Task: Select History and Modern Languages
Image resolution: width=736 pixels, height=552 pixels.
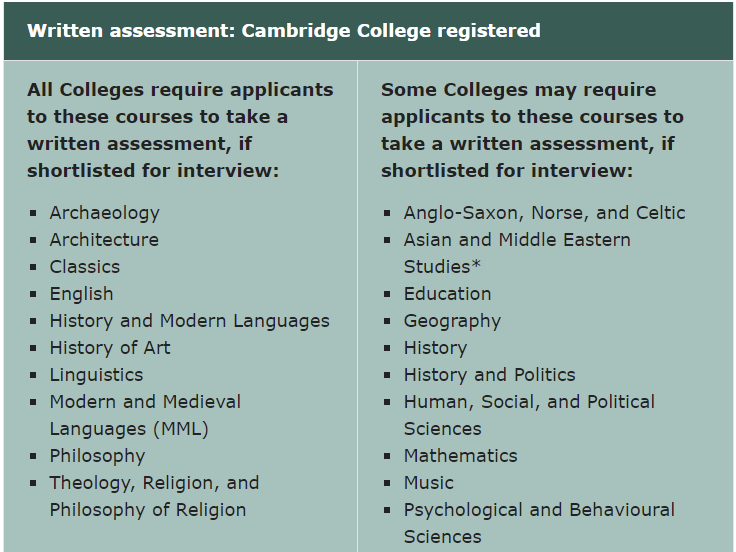Action: point(190,321)
